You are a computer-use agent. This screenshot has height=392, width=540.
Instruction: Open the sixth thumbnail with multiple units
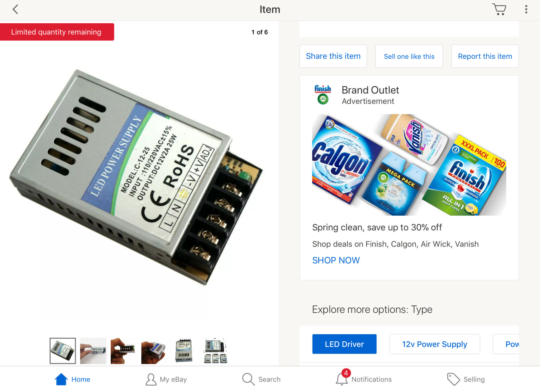point(215,351)
